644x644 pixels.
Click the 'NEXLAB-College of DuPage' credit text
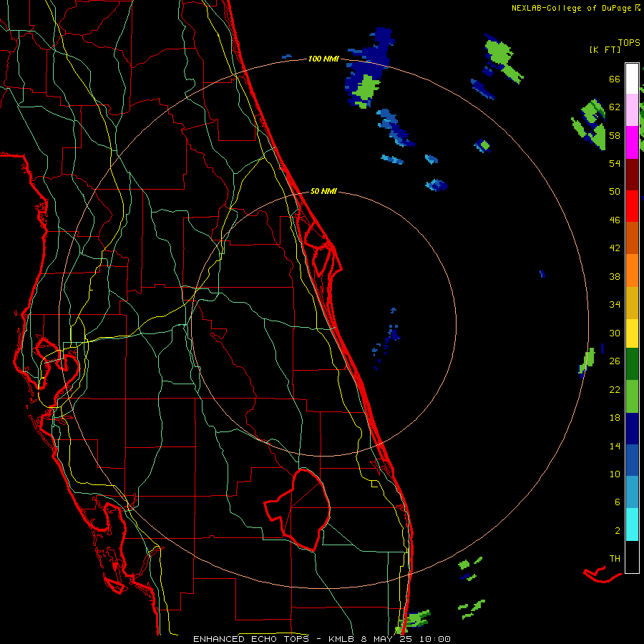tap(572, 8)
